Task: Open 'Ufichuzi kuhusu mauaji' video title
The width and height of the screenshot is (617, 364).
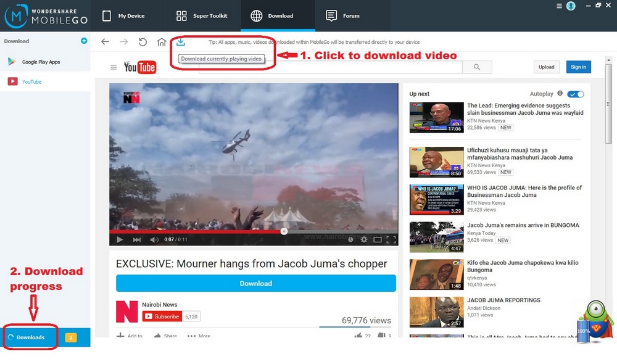Action: point(520,154)
